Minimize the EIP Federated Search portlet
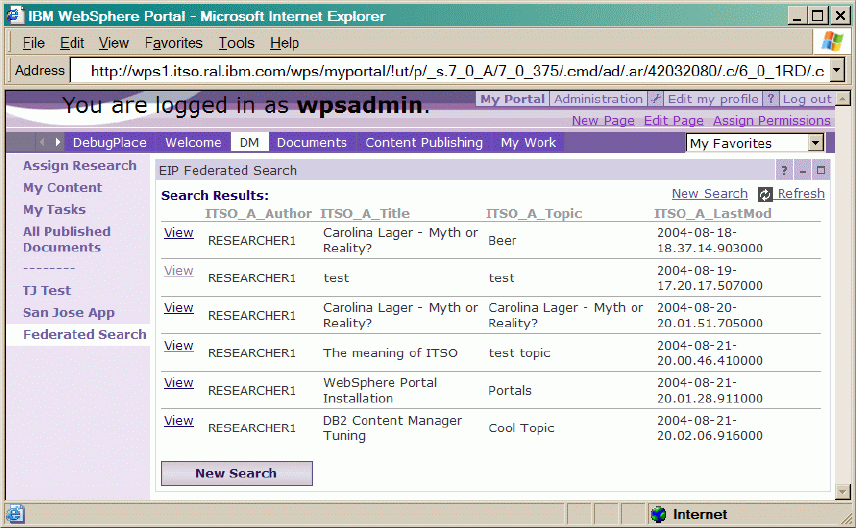Viewport: 856px width, 528px height. coord(803,171)
